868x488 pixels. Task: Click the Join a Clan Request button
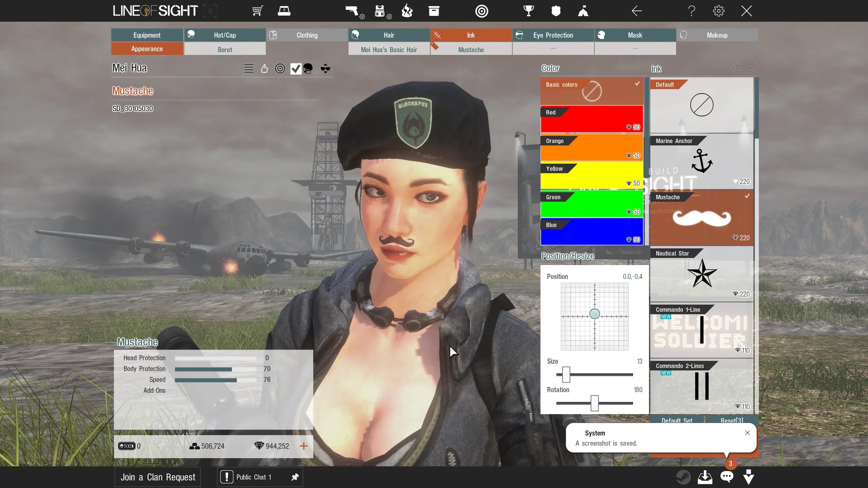(x=158, y=477)
